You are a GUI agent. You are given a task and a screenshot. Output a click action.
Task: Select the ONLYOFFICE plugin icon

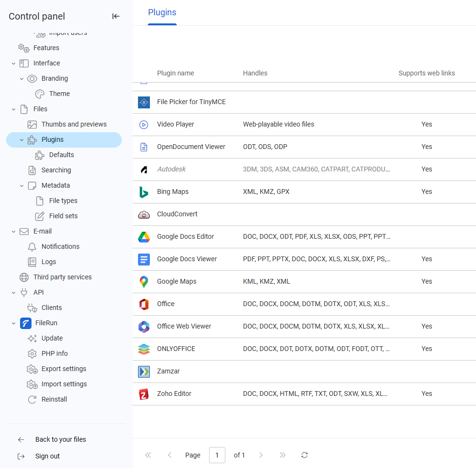[x=144, y=349]
